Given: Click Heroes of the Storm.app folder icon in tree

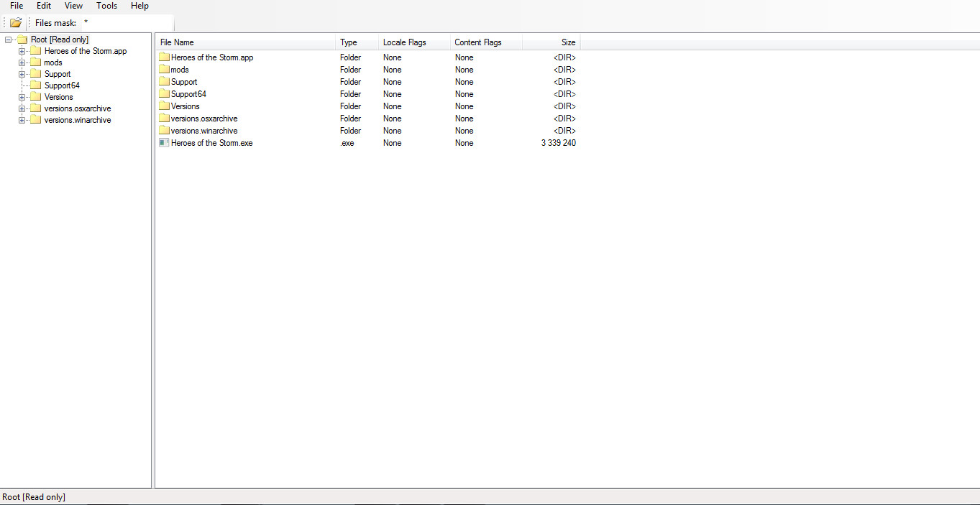Looking at the screenshot, I should click(35, 51).
